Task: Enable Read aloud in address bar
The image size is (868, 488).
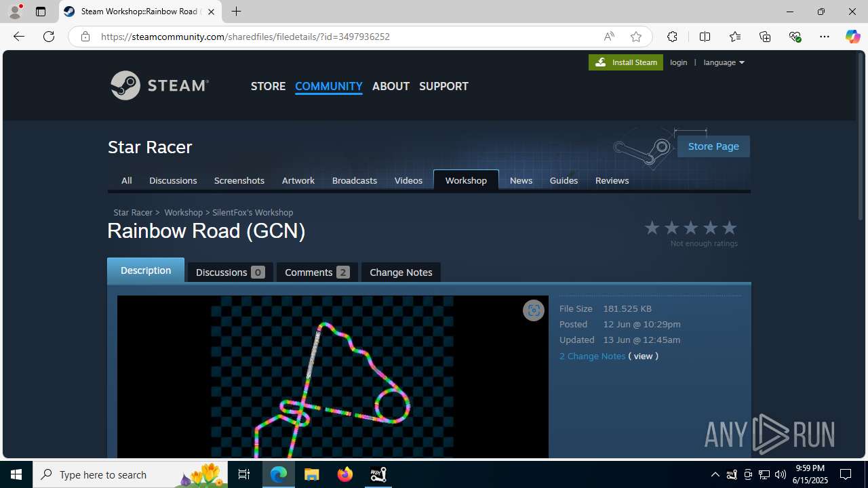Action: click(609, 37)
